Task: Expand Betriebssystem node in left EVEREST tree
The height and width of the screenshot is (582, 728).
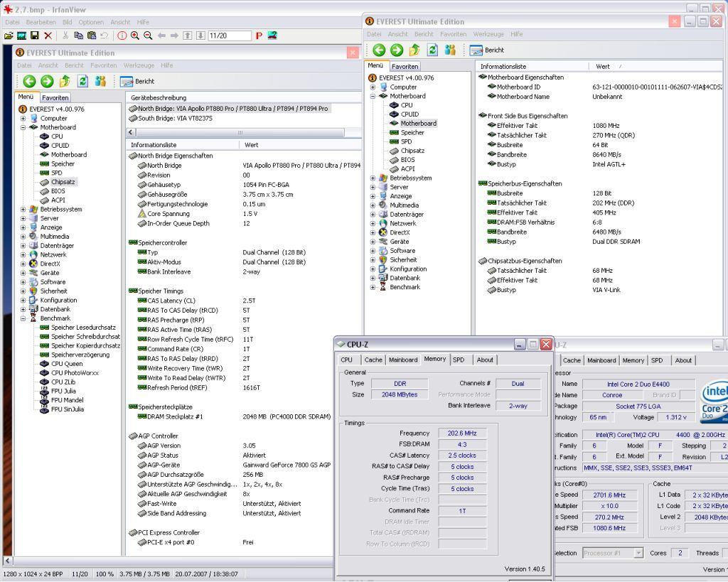Action: pyautogui.click(x=23, y=210)
